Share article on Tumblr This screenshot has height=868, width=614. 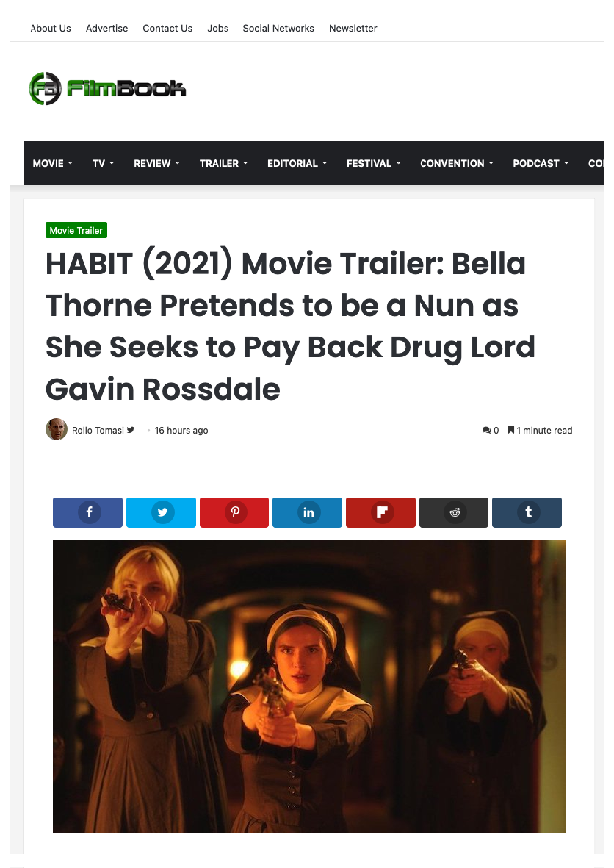pos(527,512)
